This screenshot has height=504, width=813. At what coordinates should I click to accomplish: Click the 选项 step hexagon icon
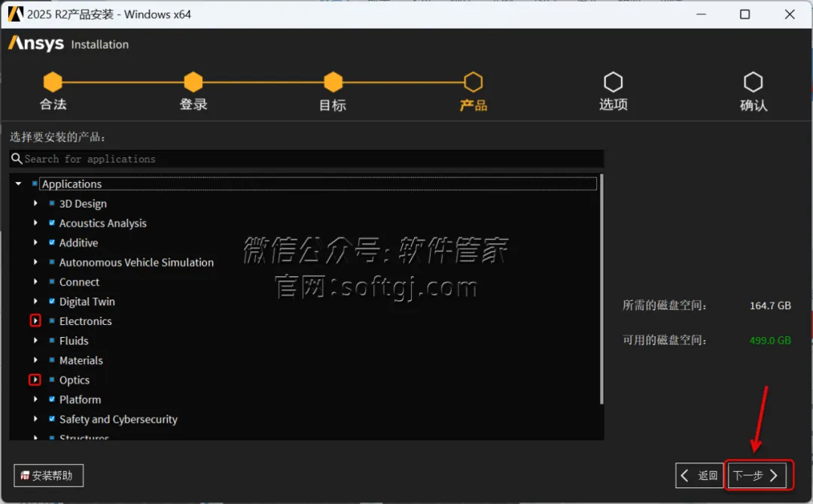coord(613,82)
